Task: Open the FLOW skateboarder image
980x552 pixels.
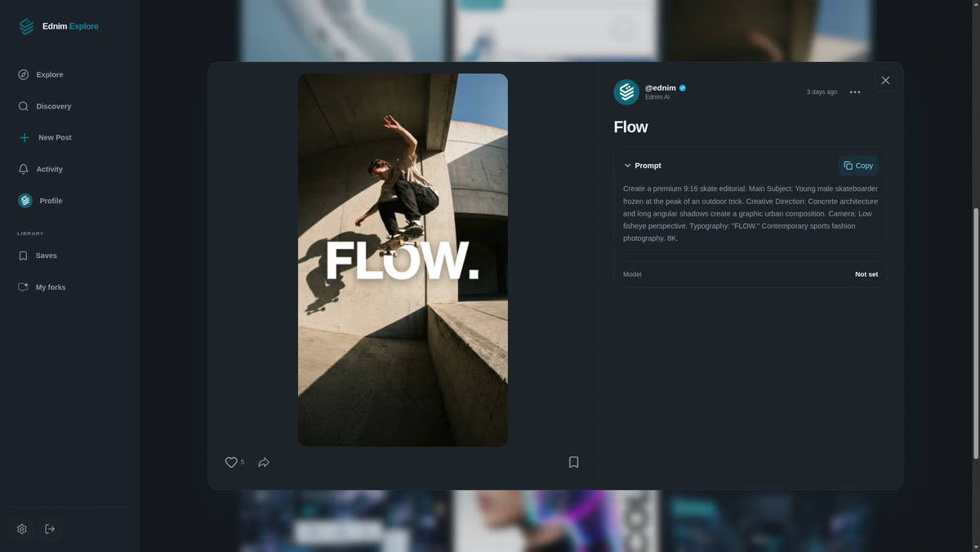Action: 403,260
